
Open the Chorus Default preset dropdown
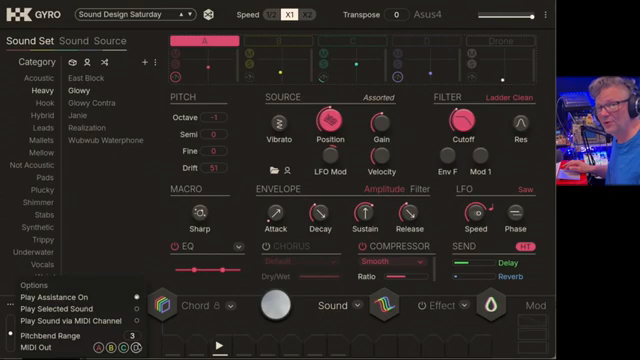coord(301,262)
